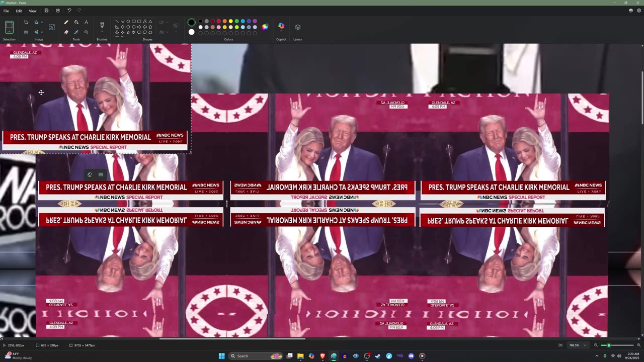Click on the zoom slider
Image resolution: width=644 pixels, height=362 pixels.
point(617,345)
